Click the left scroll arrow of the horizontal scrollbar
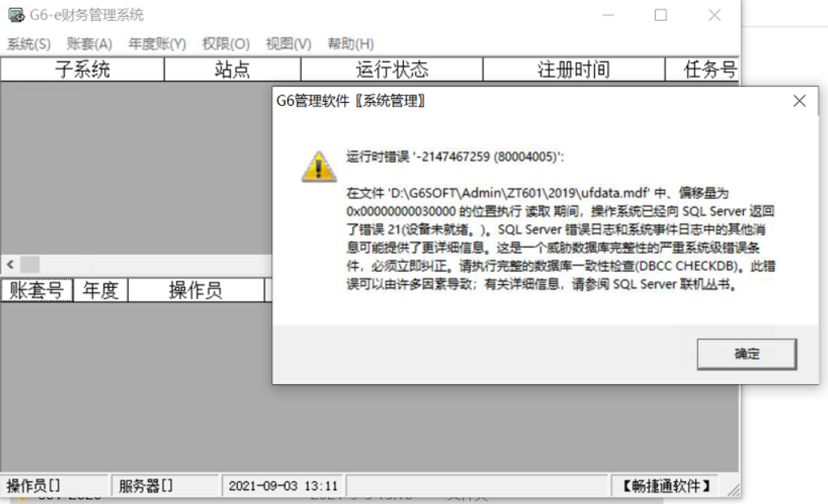828x504 pixels. tap(10, 264)
